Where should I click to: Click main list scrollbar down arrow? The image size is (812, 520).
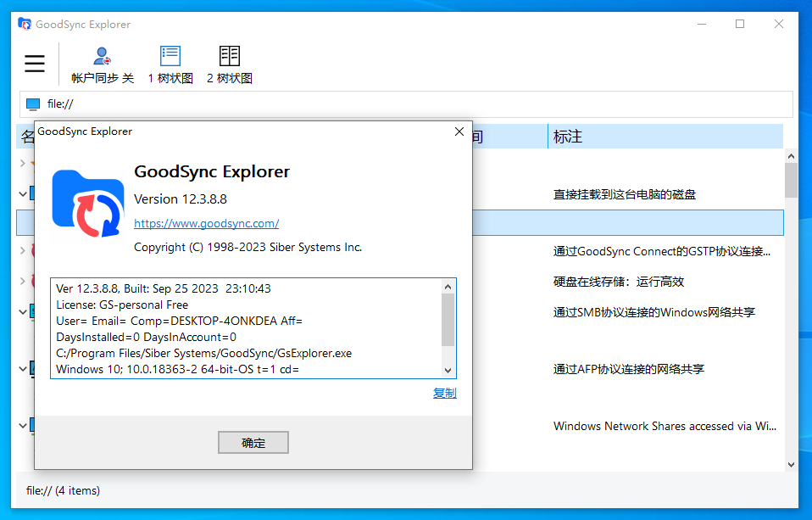791,464
